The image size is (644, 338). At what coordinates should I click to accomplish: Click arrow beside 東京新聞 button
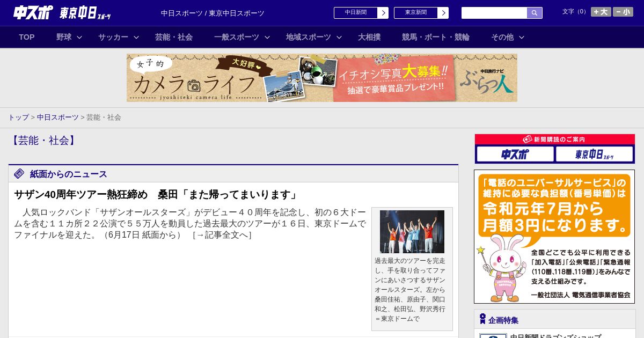tap(443, 13)
